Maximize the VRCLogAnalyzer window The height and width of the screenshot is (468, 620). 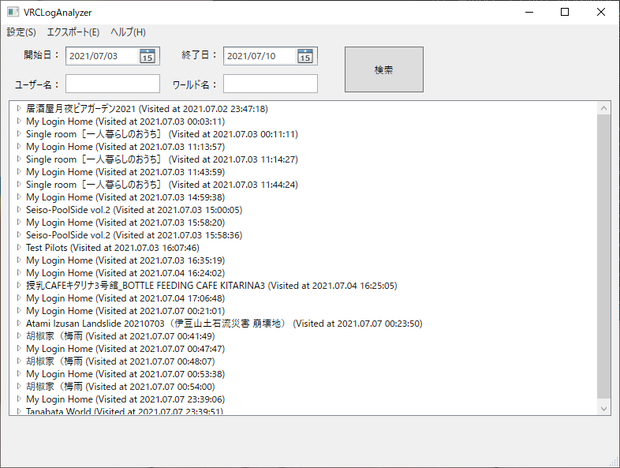[x=565, y=12]
